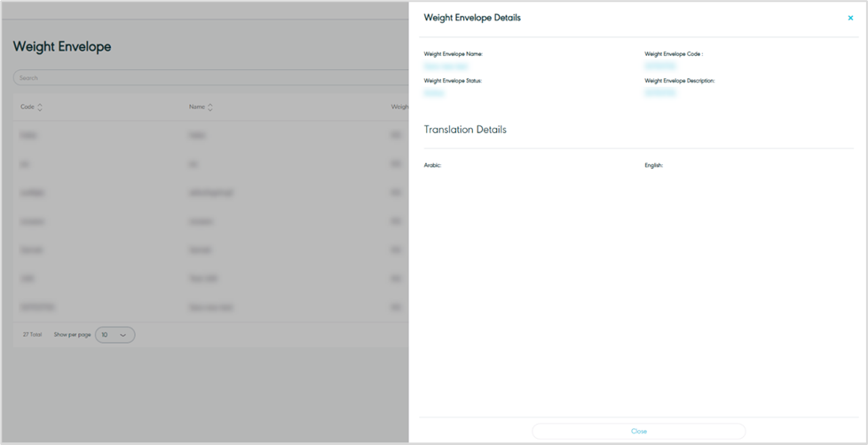Click the Weight Envelope page heading
The width and height of the screenshot is (868, 445).
62,47
